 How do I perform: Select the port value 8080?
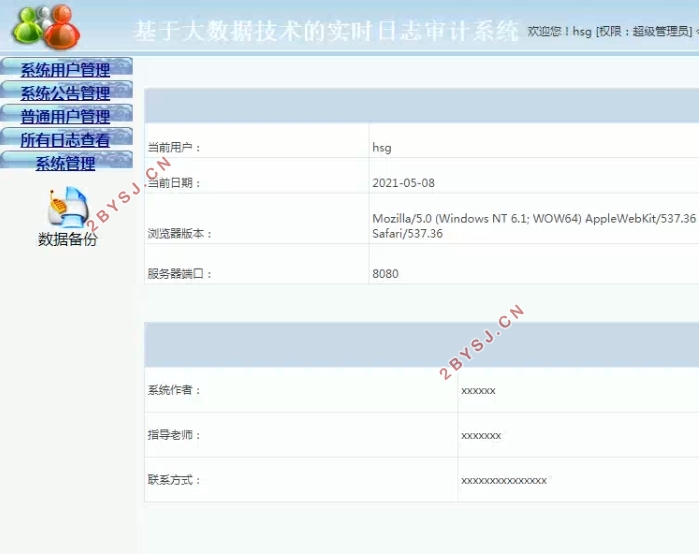[386, 274]
